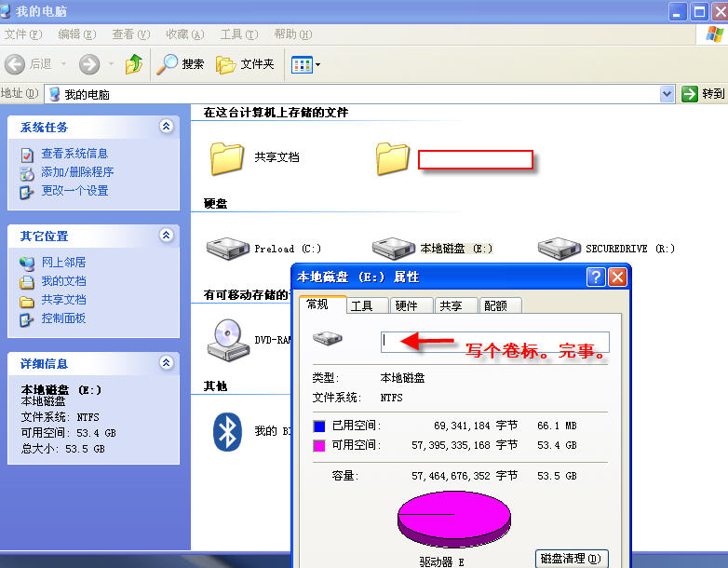Click the My Documents sidebar icon
Image resolution: width=728 pixels, height=568 pixels.
[x=27, y=282]
